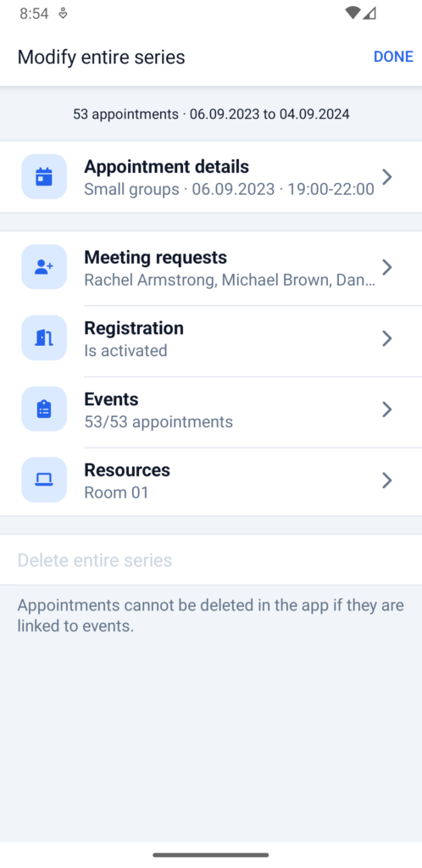Tap the cellular signal icon

(369, 14)
